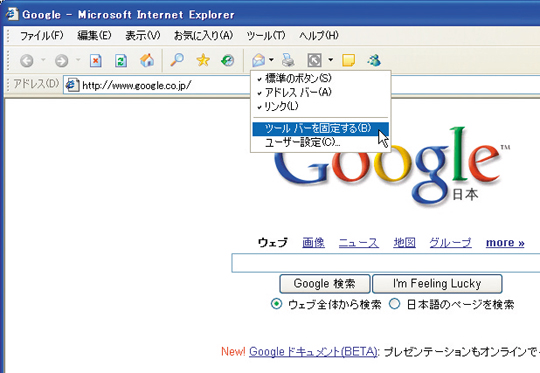Launch Messenger icon in toolbar
Image resolution: width=540 pixels, height=373 pixels.
point(374,60)
